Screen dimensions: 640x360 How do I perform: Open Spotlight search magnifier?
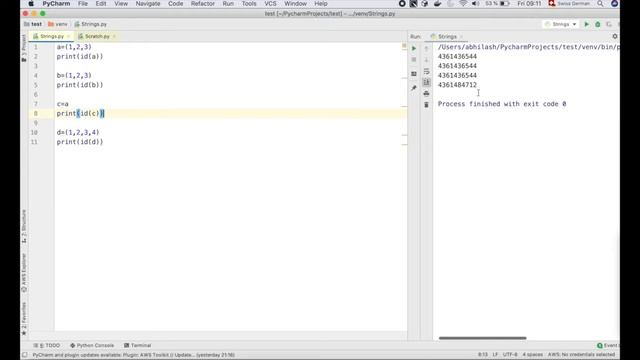600,4
